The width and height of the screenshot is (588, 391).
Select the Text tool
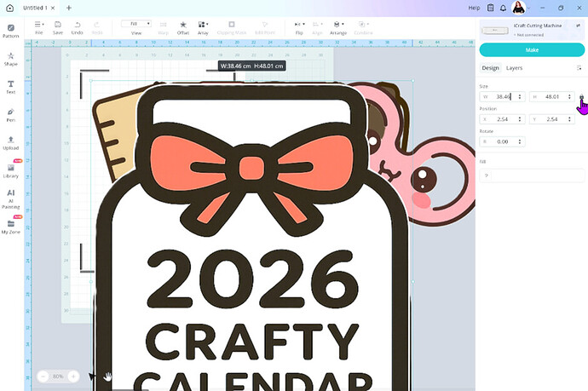coord(11,86)
